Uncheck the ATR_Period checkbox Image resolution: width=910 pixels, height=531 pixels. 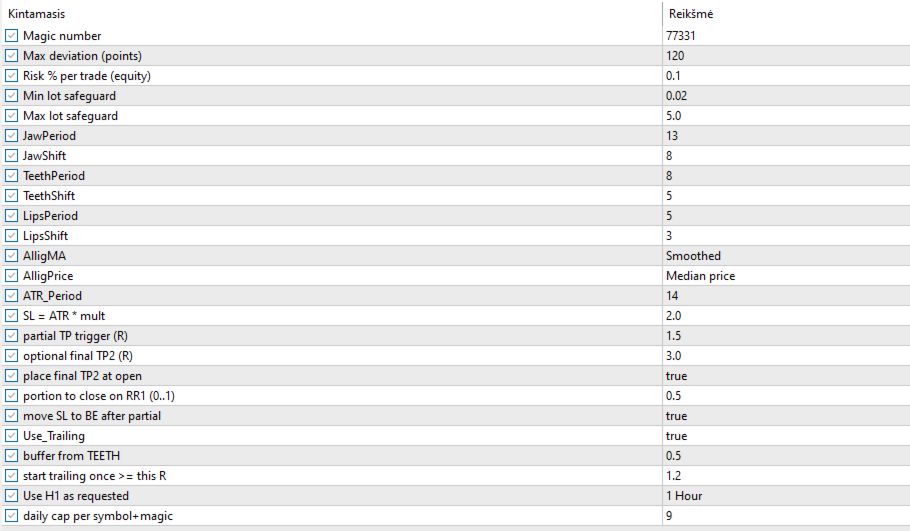click(x=12, y=296)
